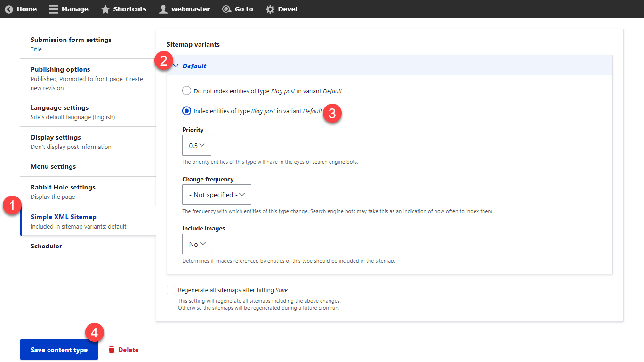
Task: Click the Go to search icon
Action: click(x=227, y=9)
